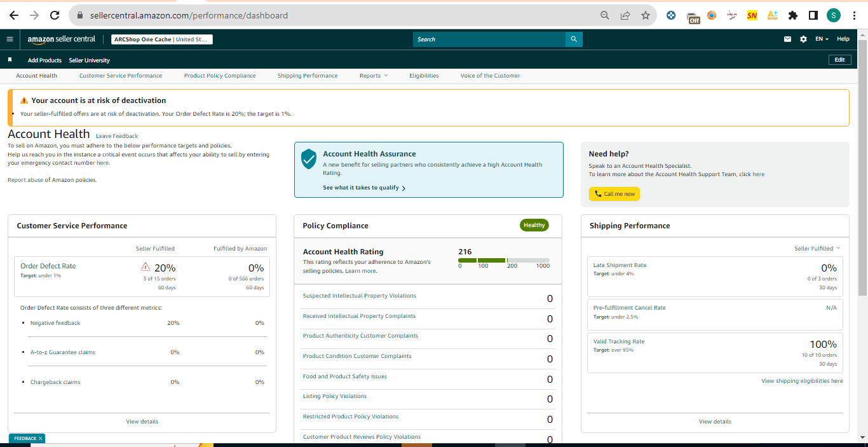
Task: Click the Healthy status badge
Action: click(534, 225)
